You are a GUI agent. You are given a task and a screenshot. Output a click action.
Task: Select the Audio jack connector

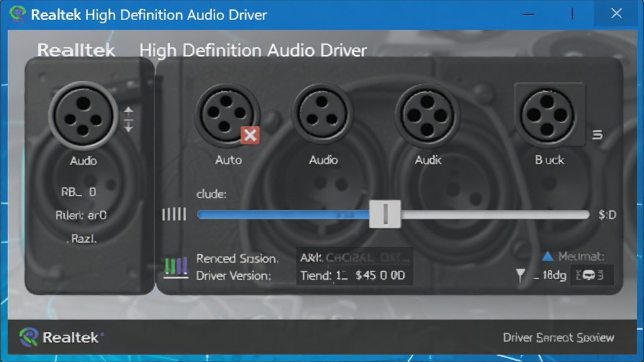(323, 115)
